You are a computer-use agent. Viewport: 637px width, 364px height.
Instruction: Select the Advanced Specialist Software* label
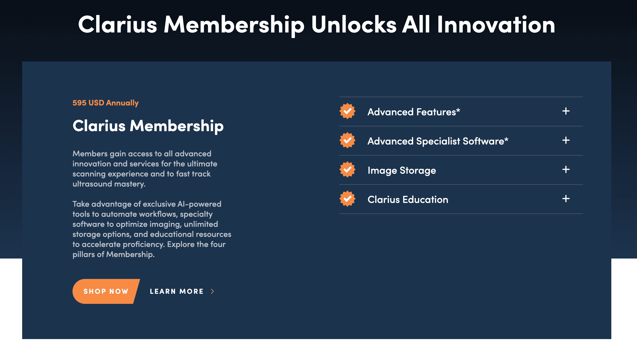click(438, 141)
